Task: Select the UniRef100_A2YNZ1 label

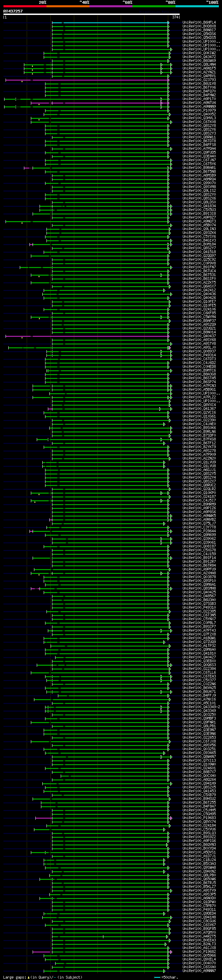Action: tap(199, 72)
